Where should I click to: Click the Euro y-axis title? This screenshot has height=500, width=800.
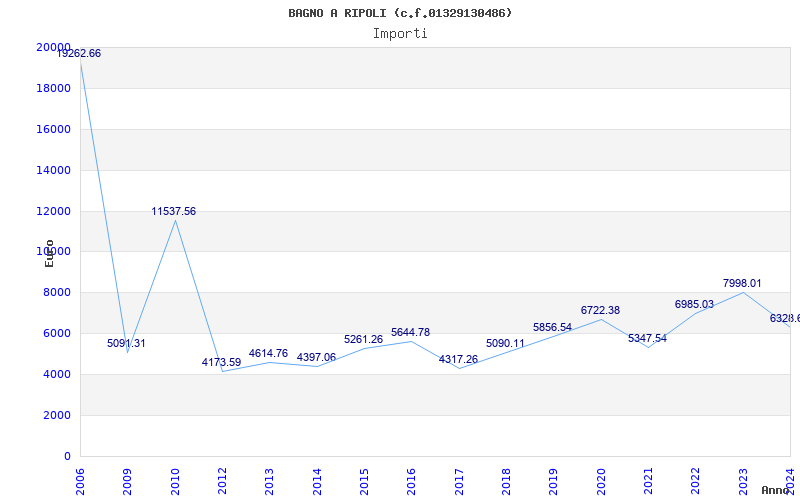49,253
